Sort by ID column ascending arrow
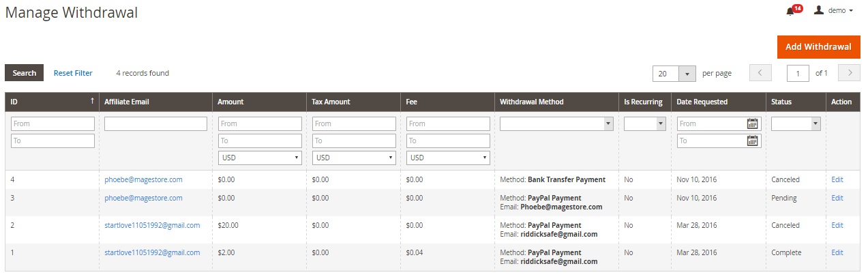Screen dimensions: 868x279 click(x=92, y=102)
